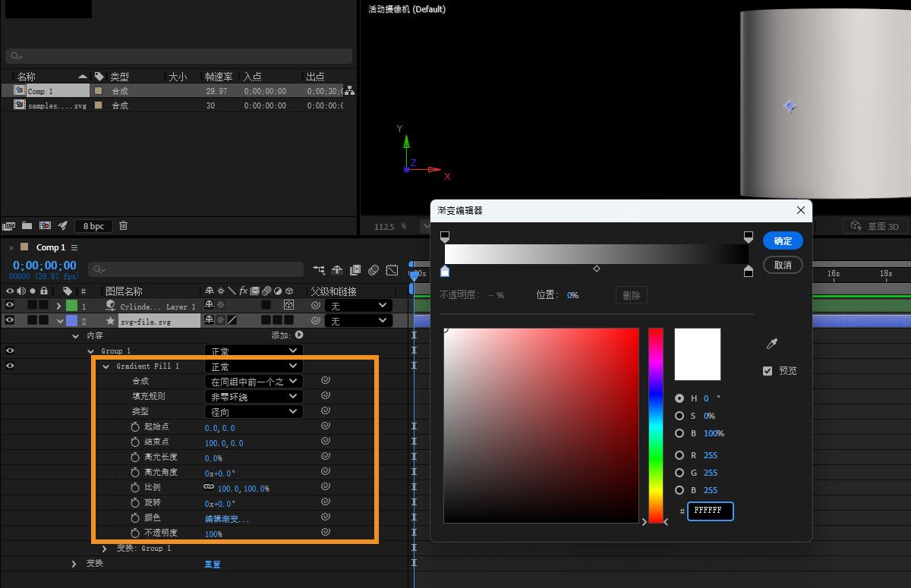Open the Group 1 blend mode dropdown
911x588 pixels.
pyautogui.click(x=254, y=351)
